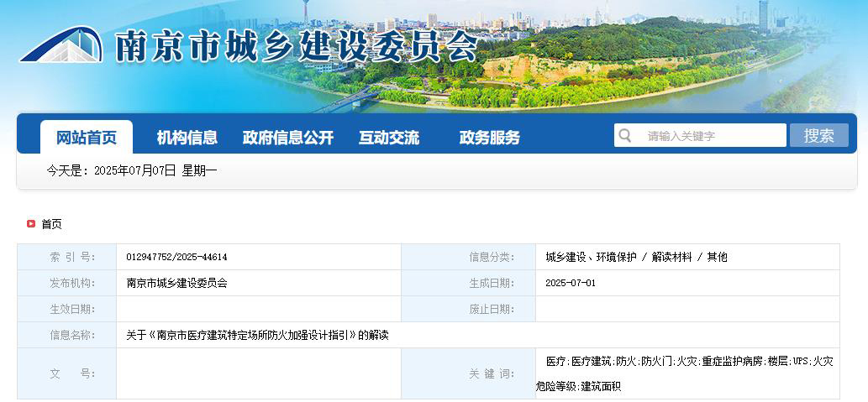
Task: Click the keywords text starting with 医疗;医疗建筑
Action: [x=684, y=373]
